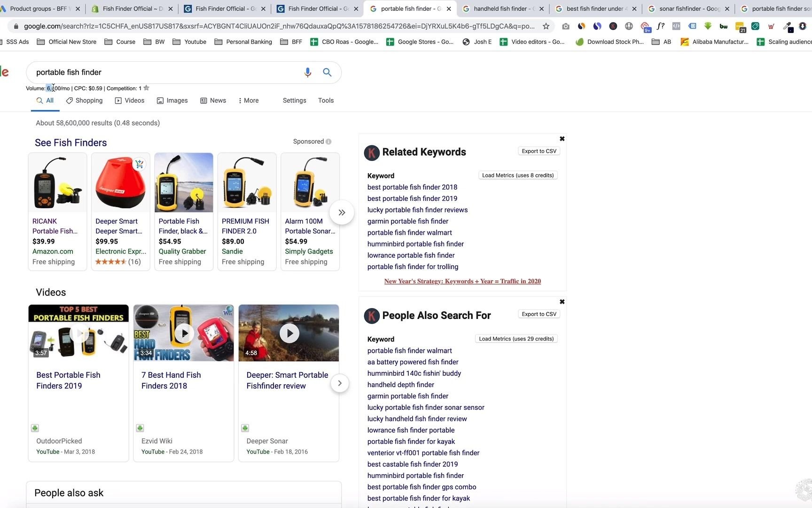Screen dimensions: 812x508
Task: Close the 'Product groups - BFF' tab
Action: [78, 8]
